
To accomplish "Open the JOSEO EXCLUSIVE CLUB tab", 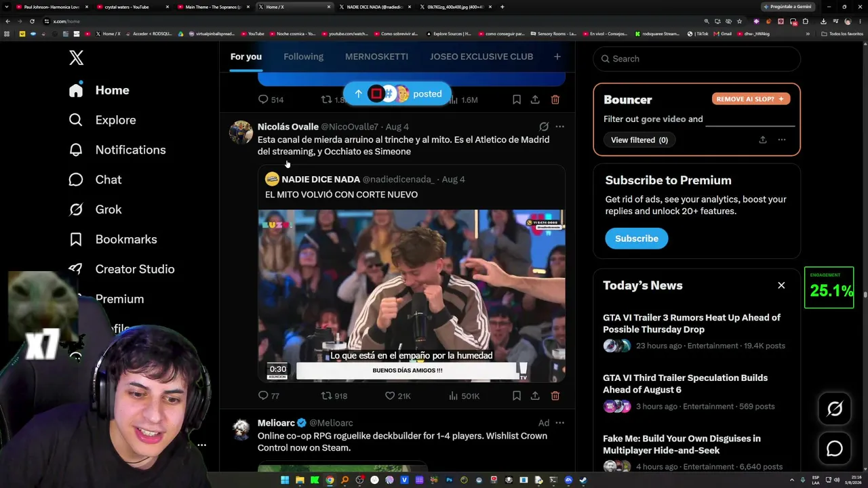I will [481, 56].
